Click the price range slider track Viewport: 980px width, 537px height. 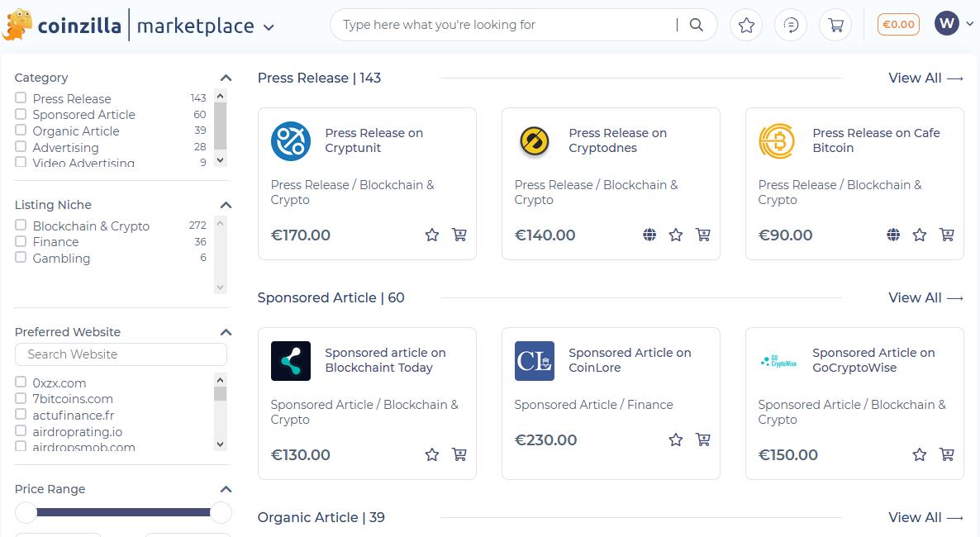pyautogui.click(x=123, y=512)
